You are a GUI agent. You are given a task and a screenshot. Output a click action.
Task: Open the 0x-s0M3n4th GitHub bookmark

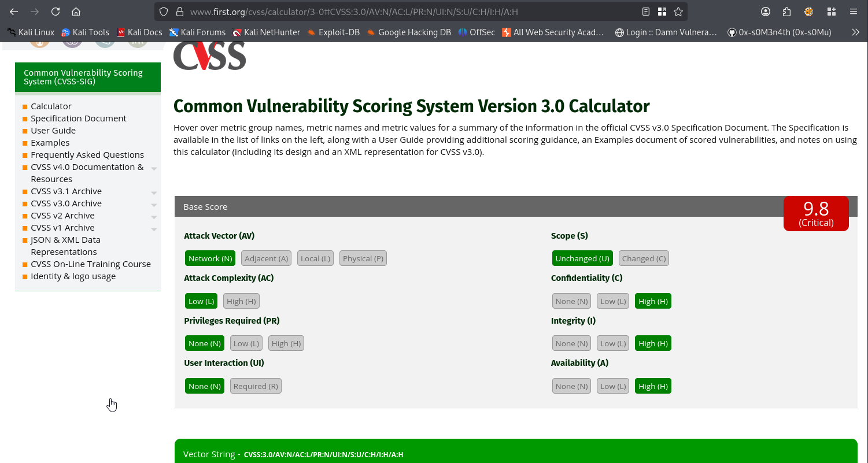779,32
